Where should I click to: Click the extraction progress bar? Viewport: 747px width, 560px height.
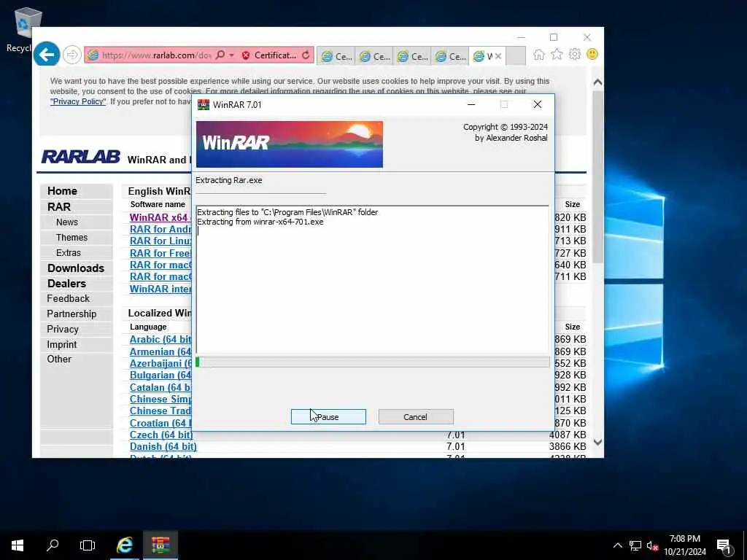(373, 362)
